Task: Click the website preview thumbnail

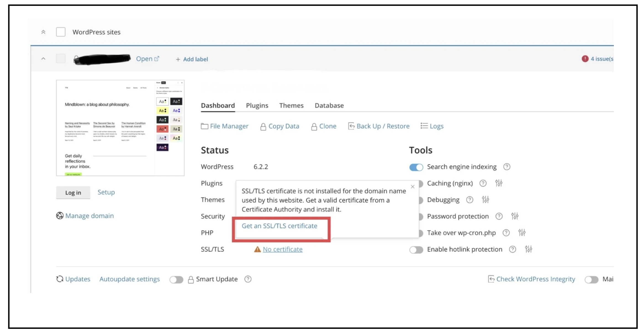Action: [x=120, y=128]
